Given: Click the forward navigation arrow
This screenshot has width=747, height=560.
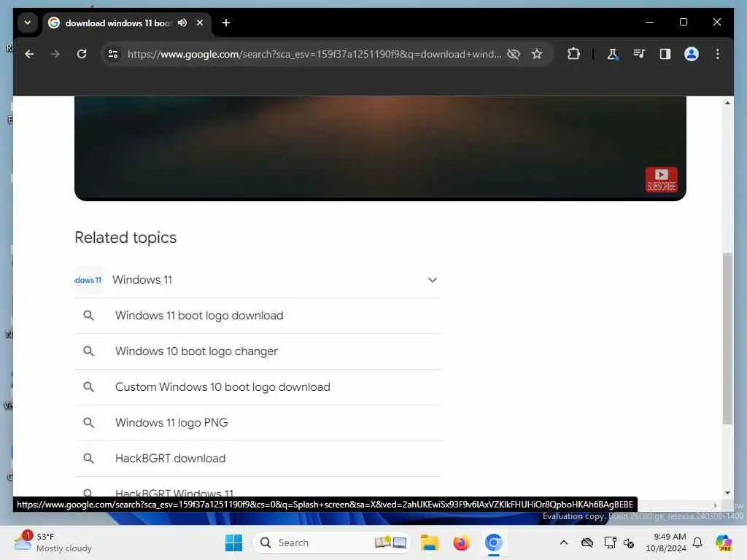Looking at the screenshot, I should tap(55, 54).
